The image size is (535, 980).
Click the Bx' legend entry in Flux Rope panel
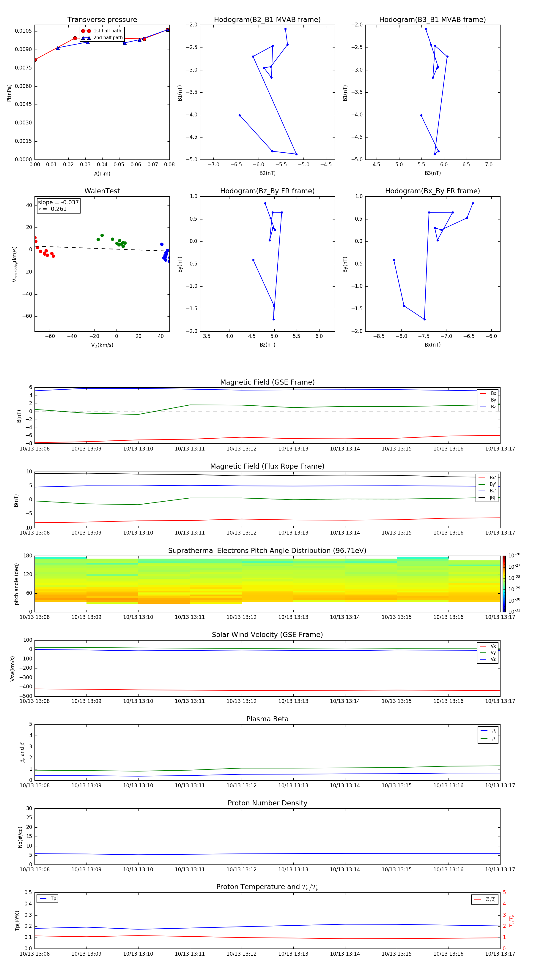[487, 478]
